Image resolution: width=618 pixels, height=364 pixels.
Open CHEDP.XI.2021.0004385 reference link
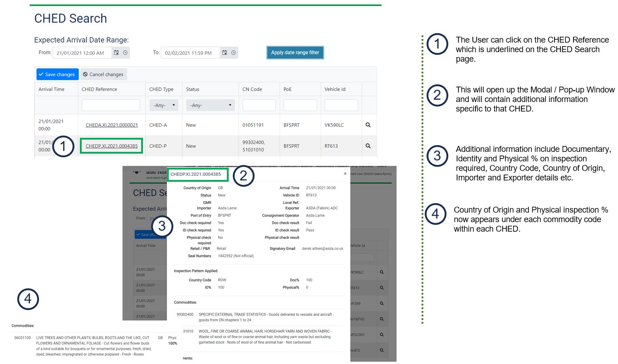point(112,146)
